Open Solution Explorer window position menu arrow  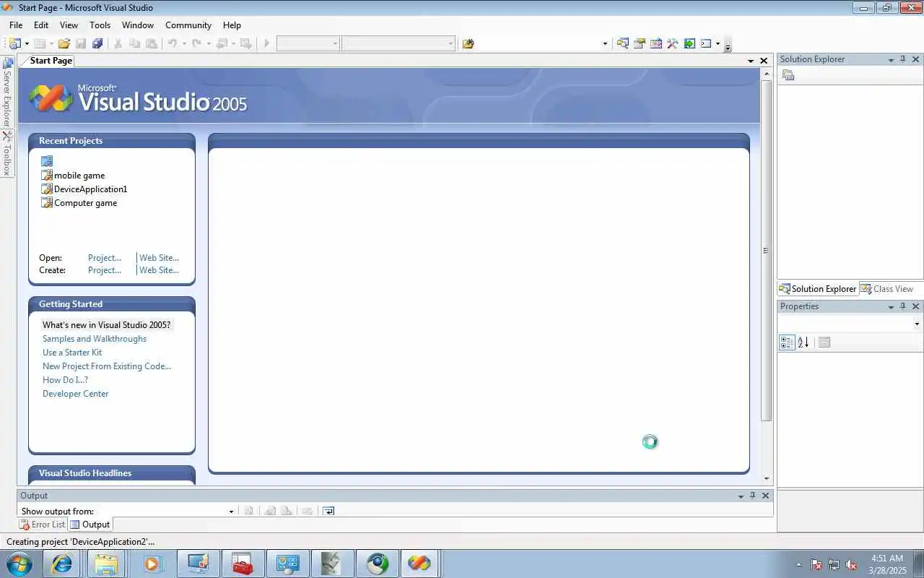click(891, 60)
